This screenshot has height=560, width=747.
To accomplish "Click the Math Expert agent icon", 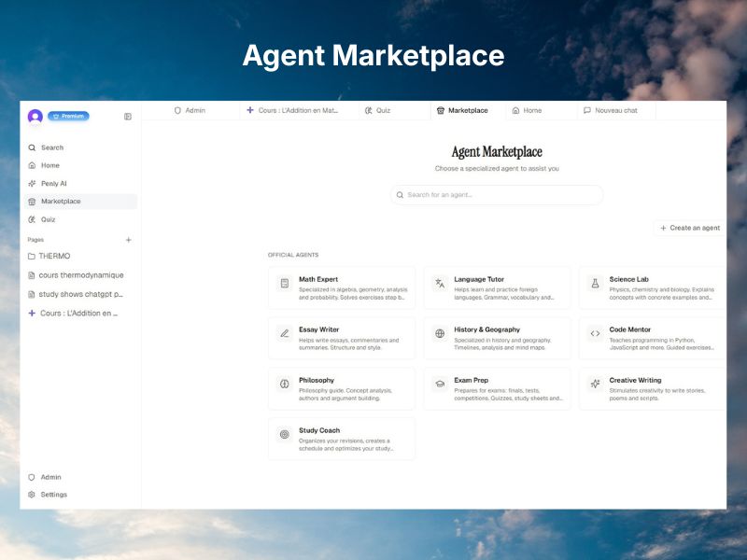I will pos(285,284).
